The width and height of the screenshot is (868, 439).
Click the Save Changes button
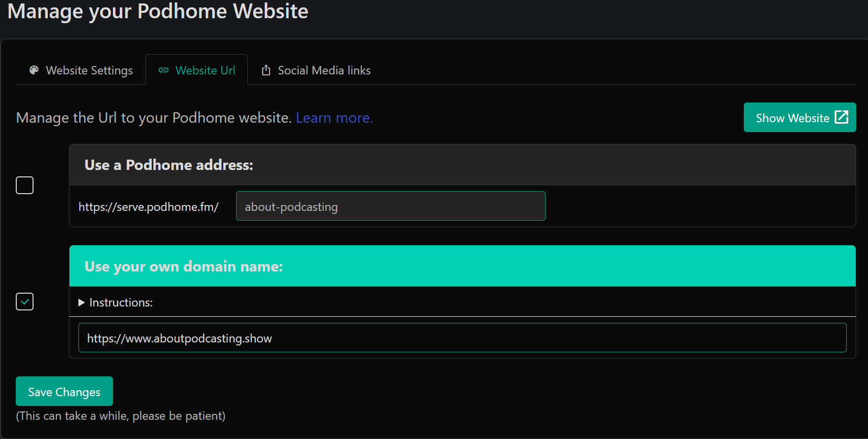[64, 391]
